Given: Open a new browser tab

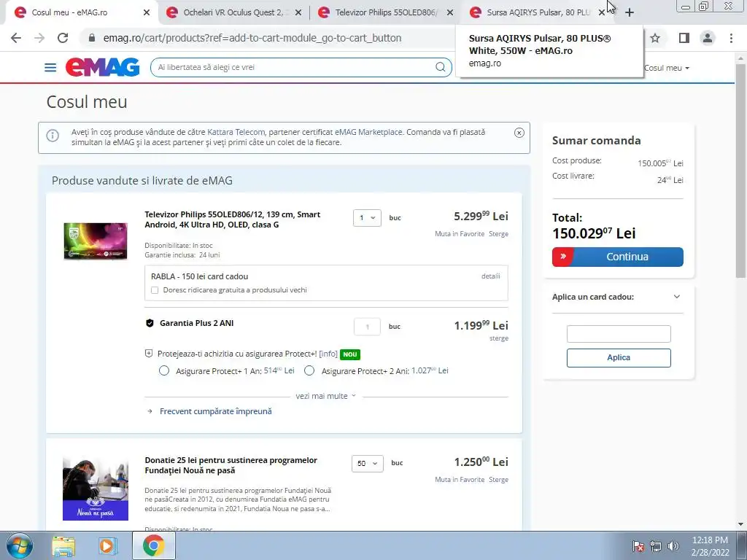Looking at the screenshot, I should pos(630,13).
